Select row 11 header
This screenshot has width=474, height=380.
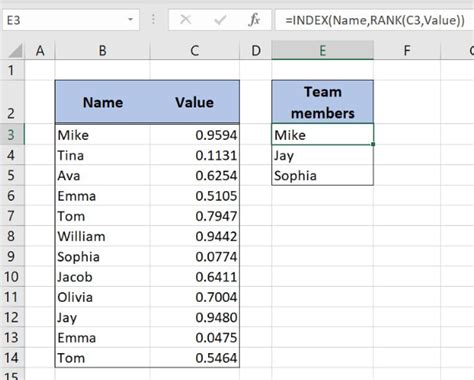tap(12, 297)
